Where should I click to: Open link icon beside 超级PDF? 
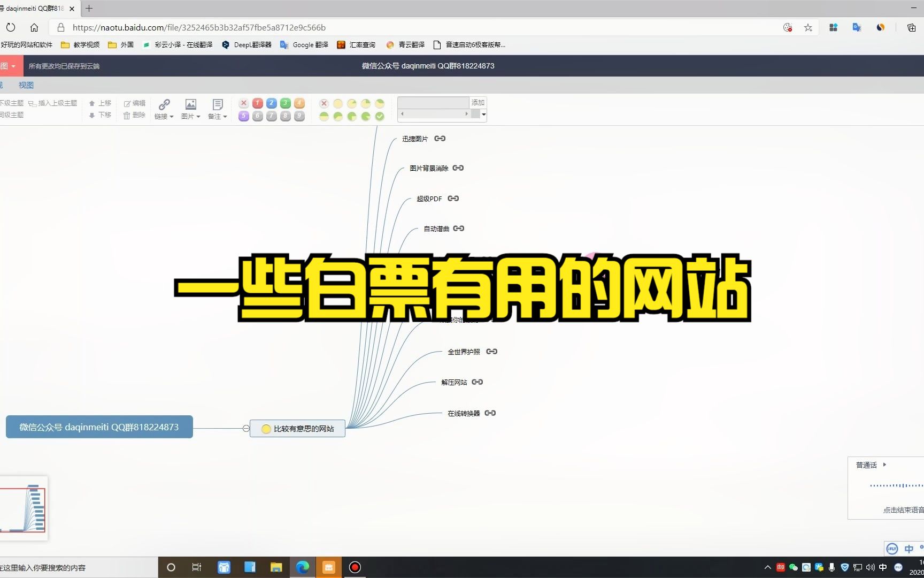tap(453, 199)
